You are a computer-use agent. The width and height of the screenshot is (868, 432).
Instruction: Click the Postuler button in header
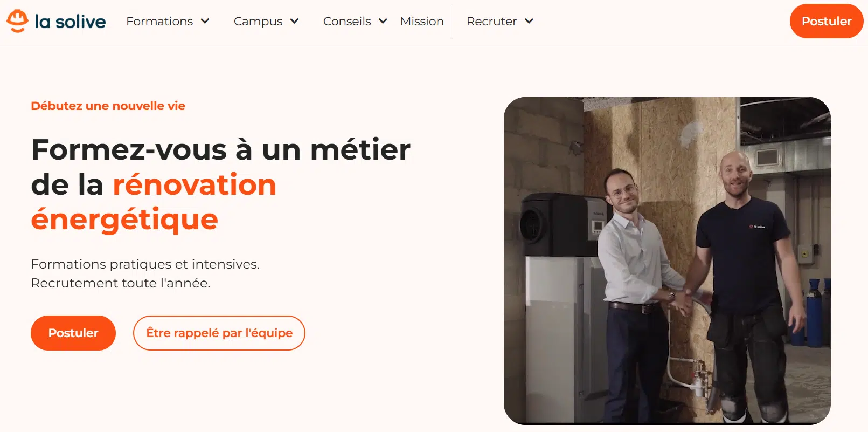click(827, 21)
